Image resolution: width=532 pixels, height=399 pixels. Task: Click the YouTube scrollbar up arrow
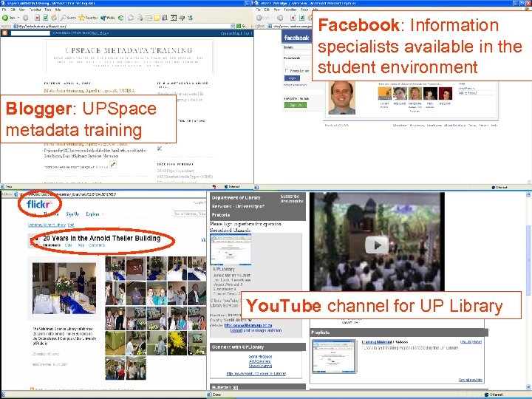528,195
